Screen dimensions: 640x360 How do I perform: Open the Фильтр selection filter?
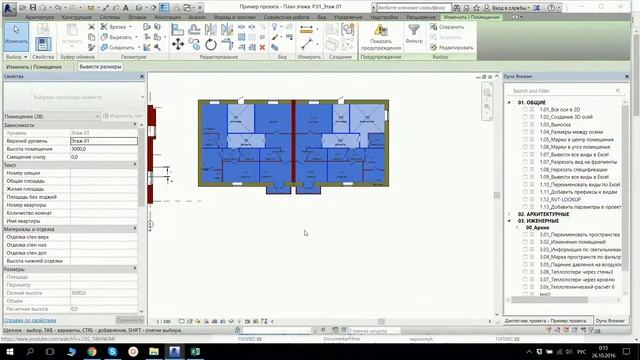coord(414,33)
